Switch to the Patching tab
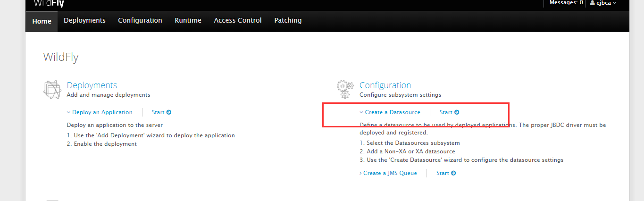The height and width of the screenshot is (201, 644). [288, 20]
